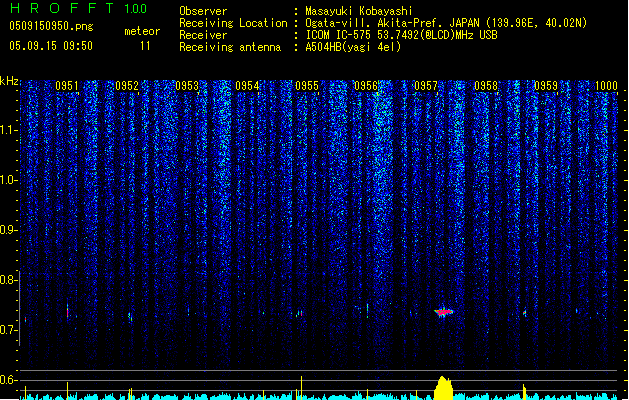
Task: Click the 0956 time marker
Action: pyautogui.click(x=366, y=86)
